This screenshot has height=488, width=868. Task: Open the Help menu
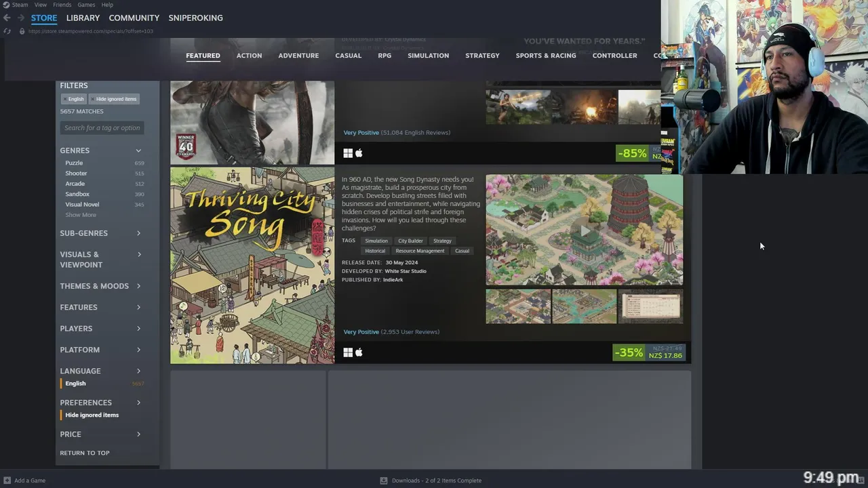[x=107, y=5]
